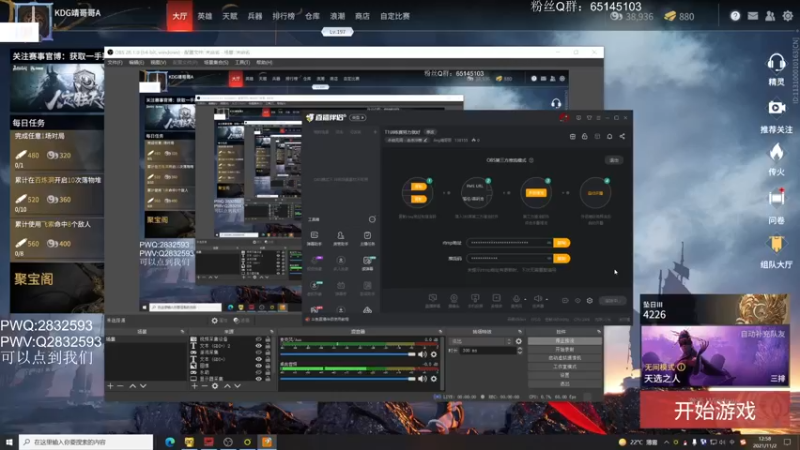Screen dimensions: 800x450
Task: Click 停止推流 in OBS controls
Action: click(564, 341)
